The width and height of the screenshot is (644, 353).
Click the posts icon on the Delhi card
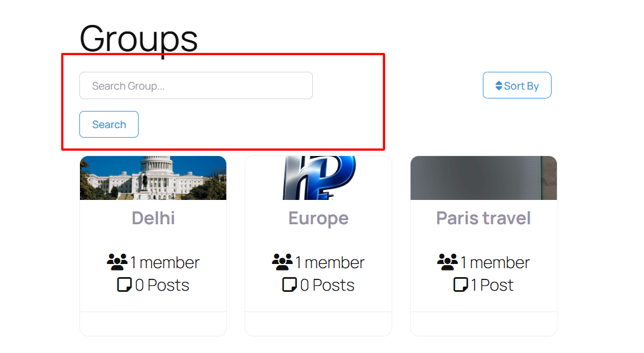coord(124,284)
